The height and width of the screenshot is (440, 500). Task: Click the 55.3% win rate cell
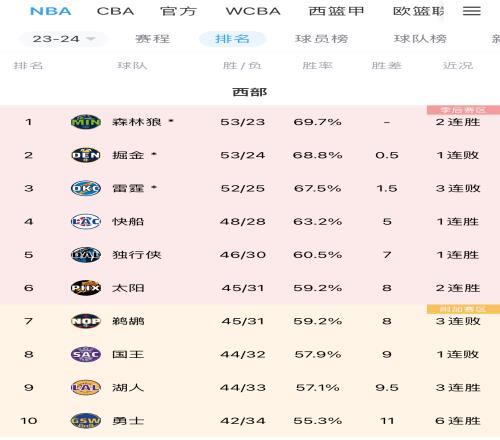[317, 421]
